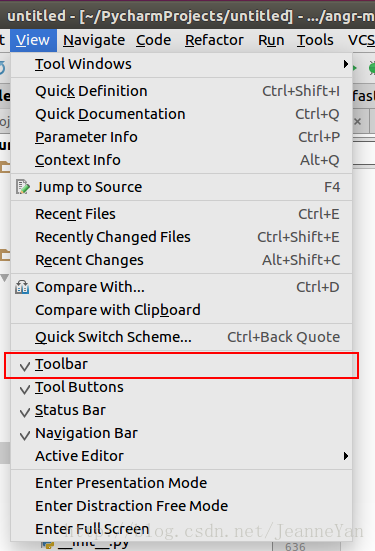Collapse the tree arrow in project panel

tap(5, 278)
